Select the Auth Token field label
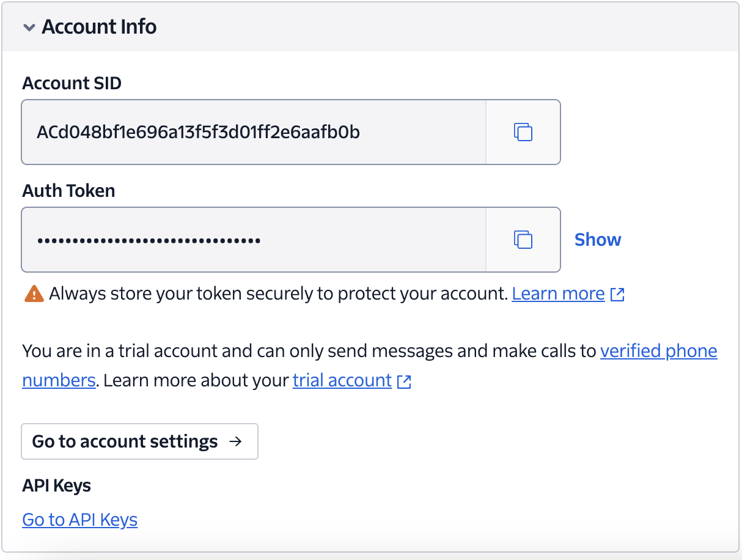The image size is (742, 560). pyautogui.click(x=68, y=191)
